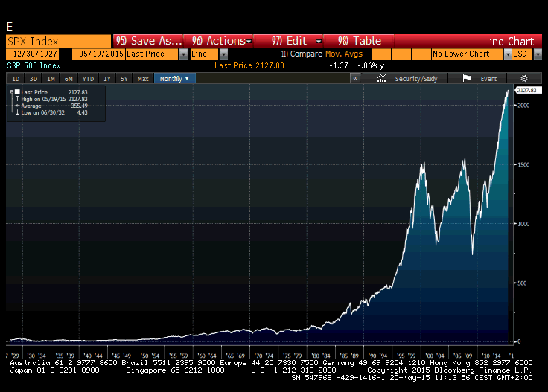Viewport: 548px width, 392px height.
Task: Open the Last Price field dropdown arrow
Action: [183, 54]
